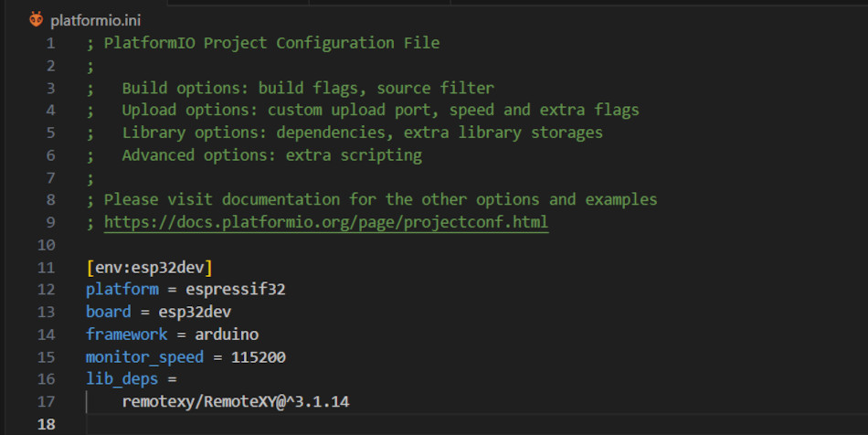This screenshot has height=435, width=868.
Task: Click the remotexy/RemoteXY@^3.1.14 dependency
Action: coord(236,401)
